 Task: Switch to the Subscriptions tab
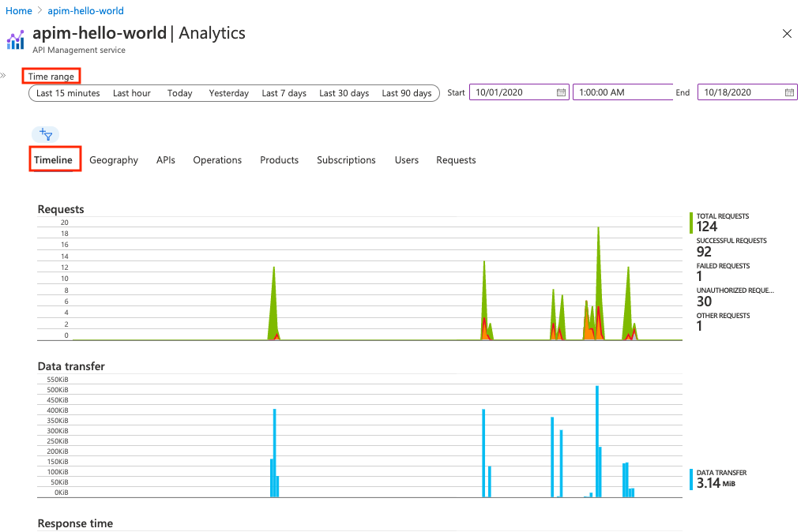click(x=346, y=159)
